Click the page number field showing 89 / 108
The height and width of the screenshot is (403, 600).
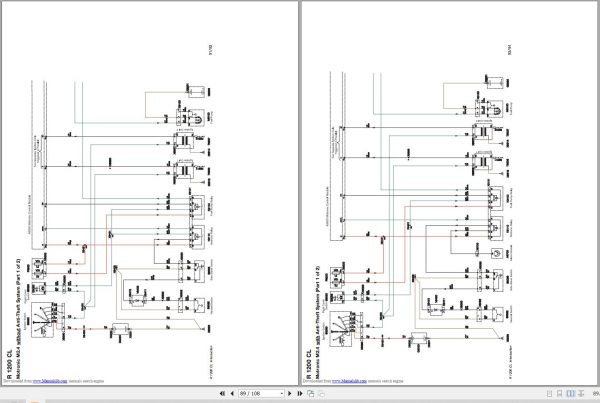click(259, 393)
